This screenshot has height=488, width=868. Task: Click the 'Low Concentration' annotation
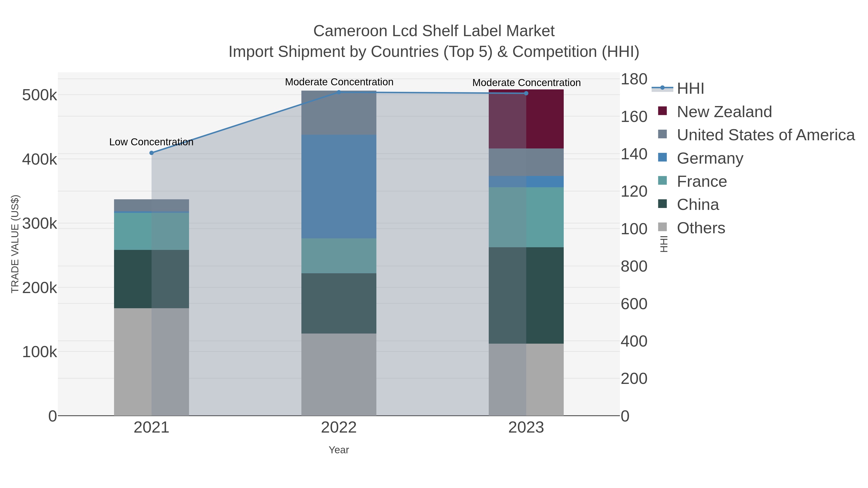click(151, 142)
